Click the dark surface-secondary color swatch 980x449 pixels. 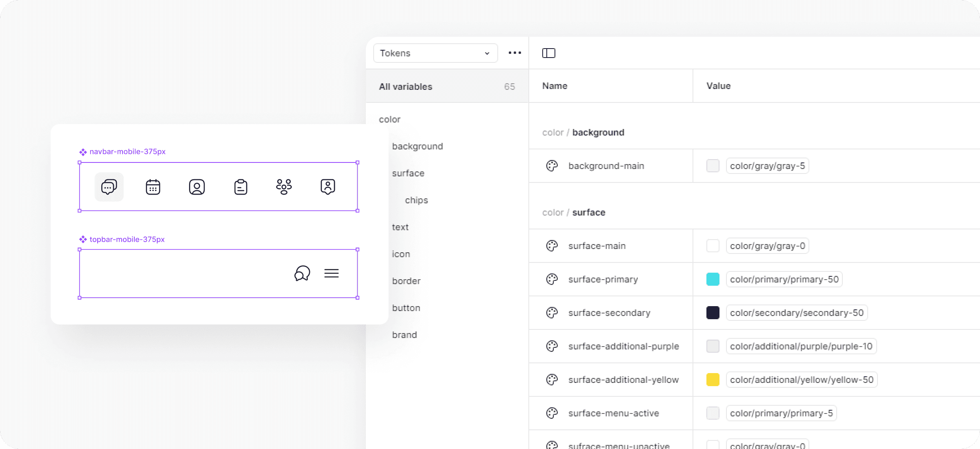pyautogui.click(x=713, y=313)
